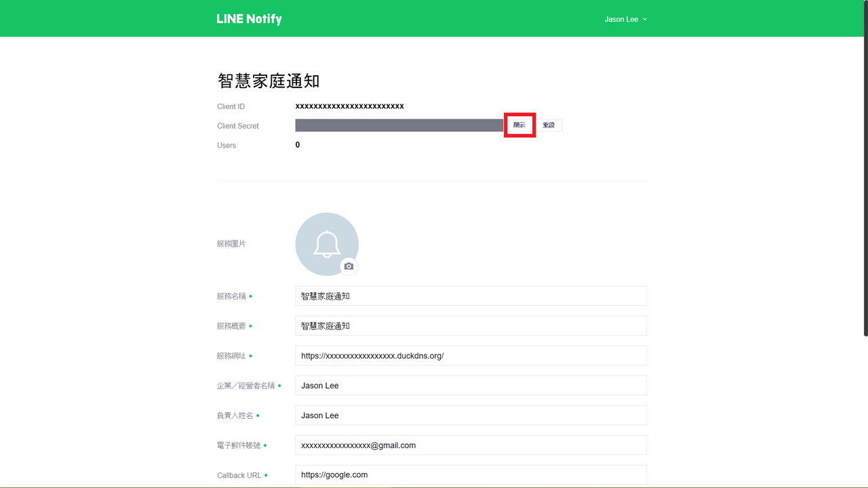The width and height of the screenshot is (868, 488).
Task: Click the 服務名稱 input field
Action: pos(471,296)
